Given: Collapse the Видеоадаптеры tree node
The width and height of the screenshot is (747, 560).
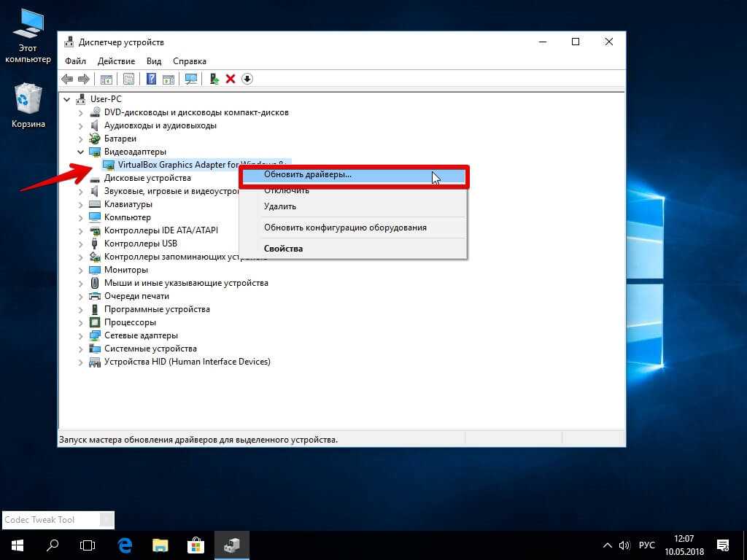Looking at the screenshot, I should 81,152.
